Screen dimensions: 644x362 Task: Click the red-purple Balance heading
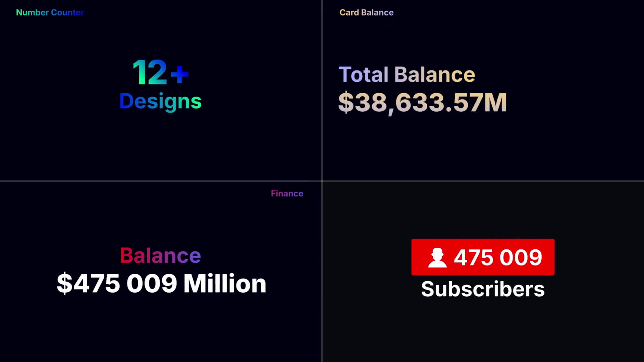click(x=160, y=255)
